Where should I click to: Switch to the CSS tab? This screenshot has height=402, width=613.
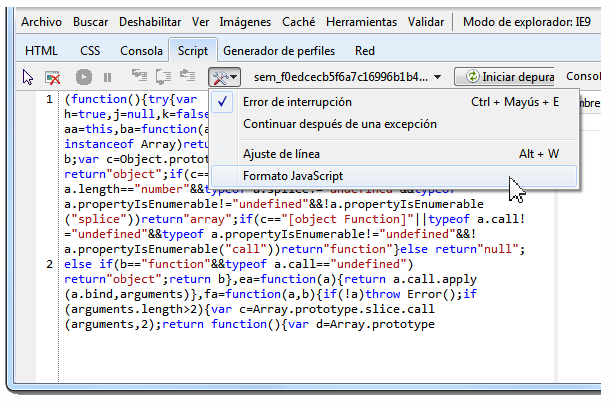click(x=90, y=51)
